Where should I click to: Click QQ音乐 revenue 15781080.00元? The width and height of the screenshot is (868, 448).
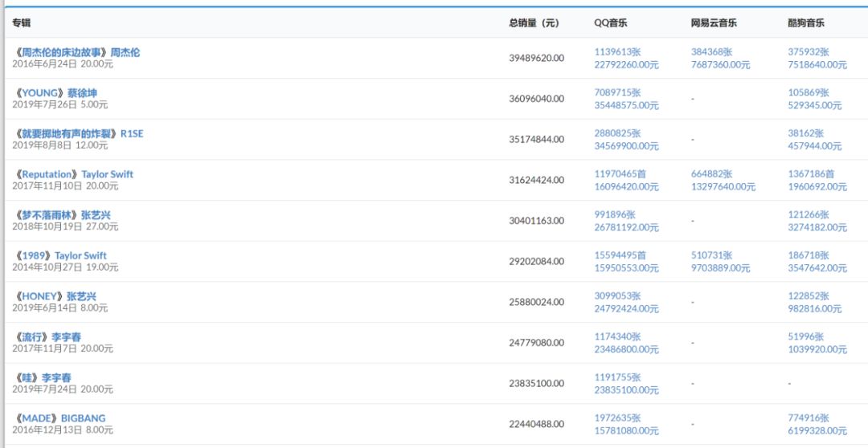pyautogui.click(x=627, y=430)
